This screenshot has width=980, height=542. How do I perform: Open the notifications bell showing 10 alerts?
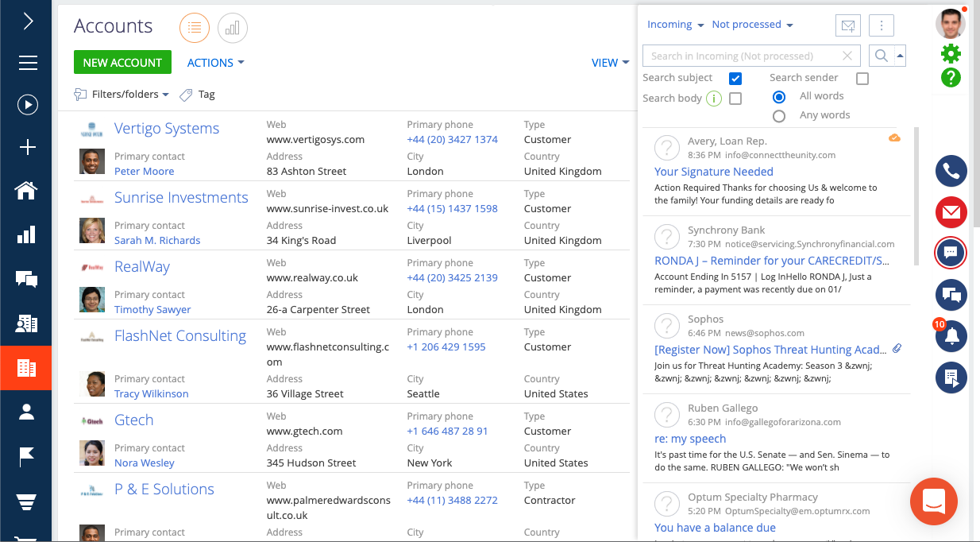coord(951,336)
